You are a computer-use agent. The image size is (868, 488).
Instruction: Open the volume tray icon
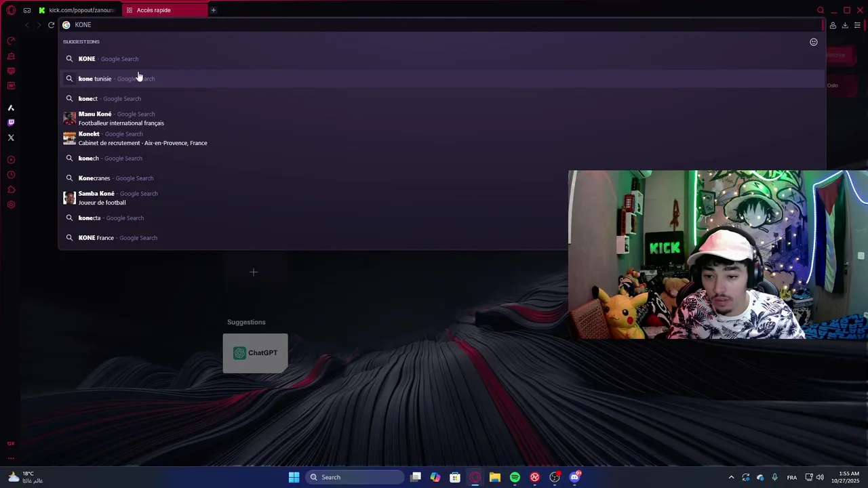coord(820,477)
